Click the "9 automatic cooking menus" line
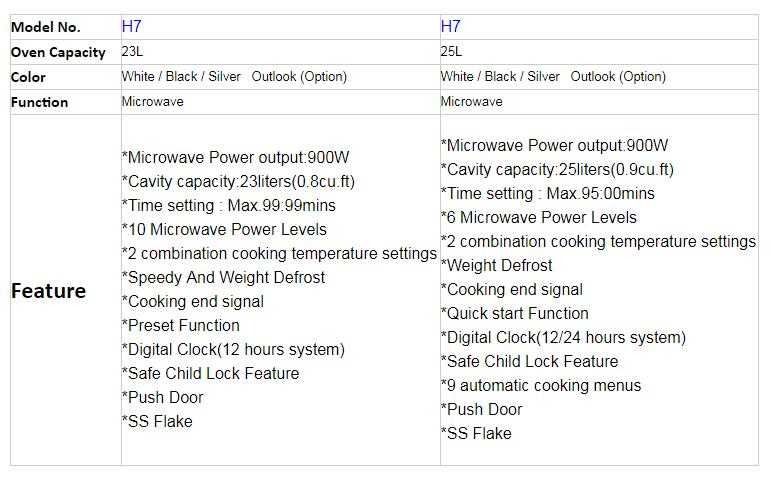 click(541, 385)
